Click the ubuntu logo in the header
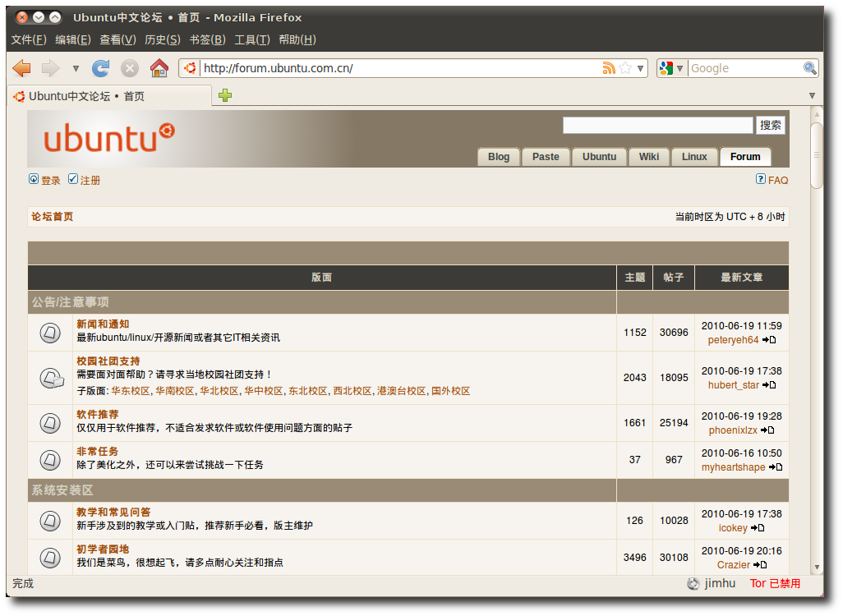The height and width of the screenshot is (616, 843). (x=109, y=138)
